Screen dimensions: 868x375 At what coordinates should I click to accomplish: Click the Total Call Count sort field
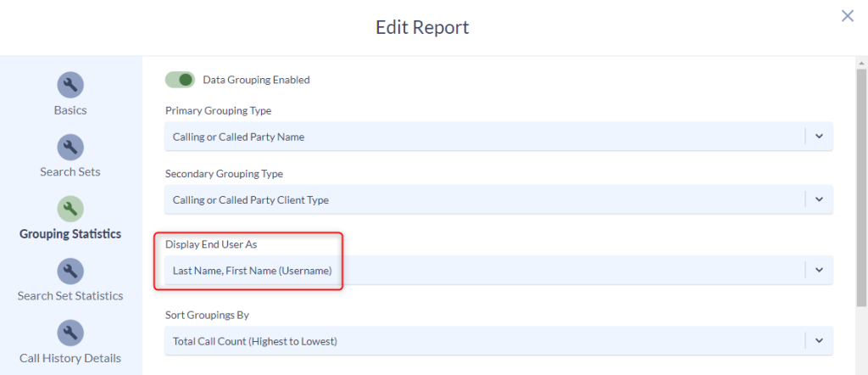coord(498,341)
